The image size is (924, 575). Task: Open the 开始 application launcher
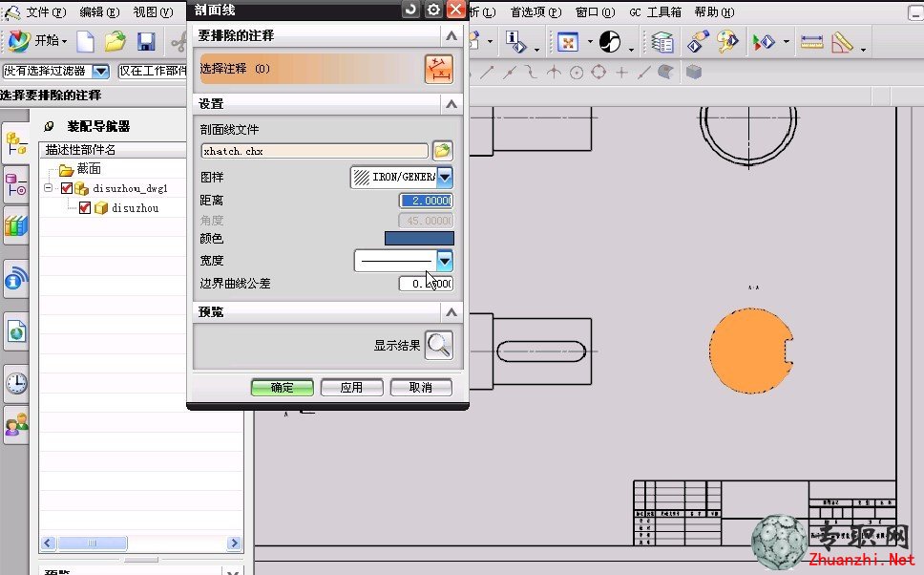[x=38, y=41]
